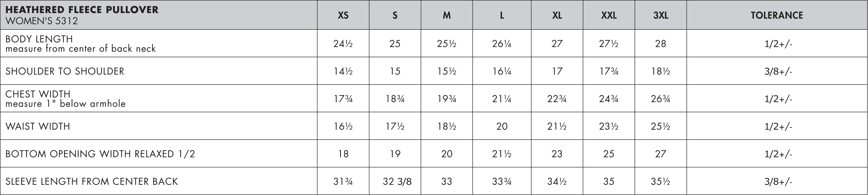The width and height of the screenshot is (868, 195).
Task: Select the SHOULDER TO SHOULDER row label
Action: (x=65, y=71)
